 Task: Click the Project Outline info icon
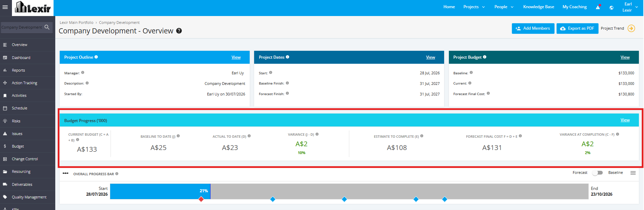click(96, 57)
